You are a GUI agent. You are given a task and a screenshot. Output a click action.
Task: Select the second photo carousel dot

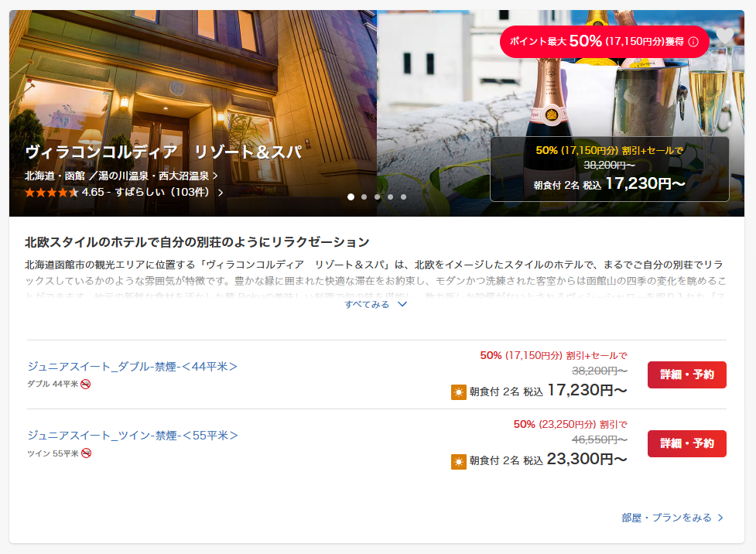pos(364,197)
